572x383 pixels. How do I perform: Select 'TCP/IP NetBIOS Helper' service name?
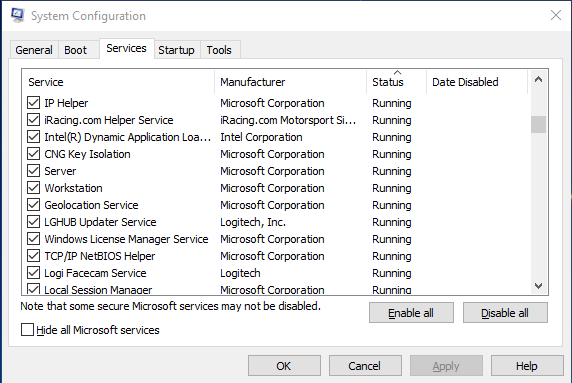point(100,256)
